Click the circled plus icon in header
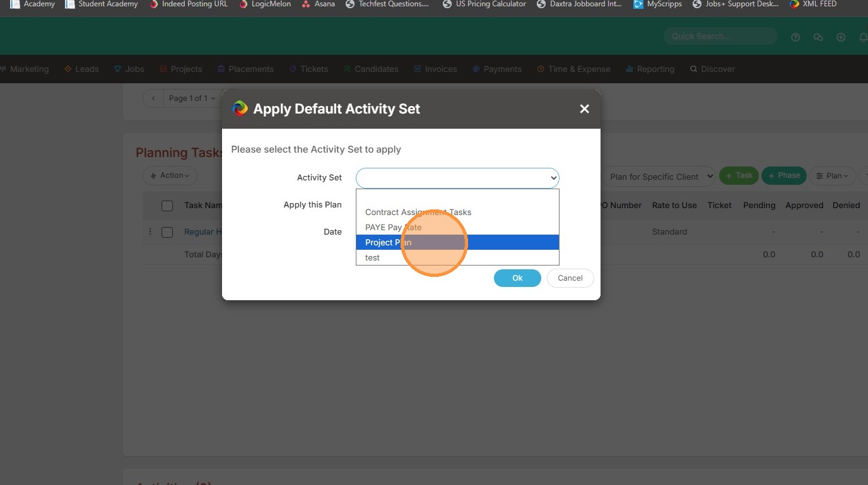868x485 pixels. 841,37
